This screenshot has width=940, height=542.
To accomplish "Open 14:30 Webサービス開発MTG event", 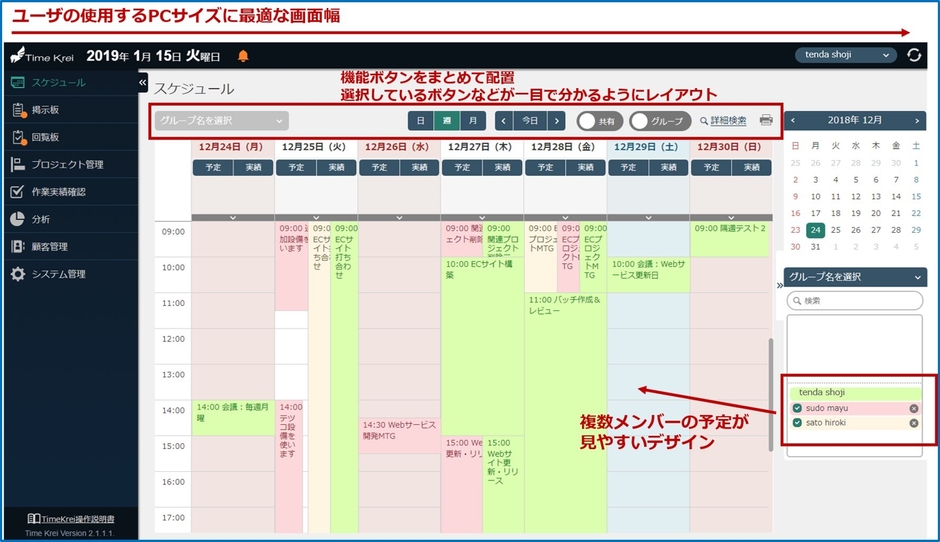I will 399,435.
